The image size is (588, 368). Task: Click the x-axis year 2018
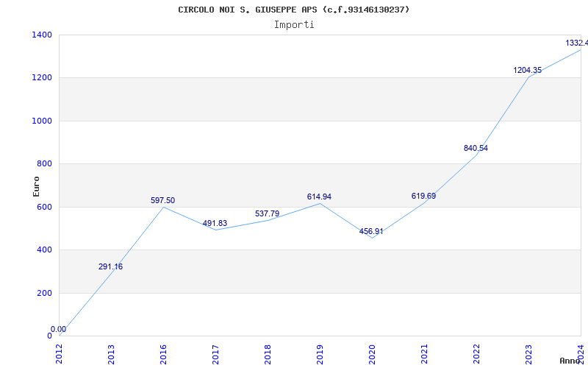coord(268,354)
